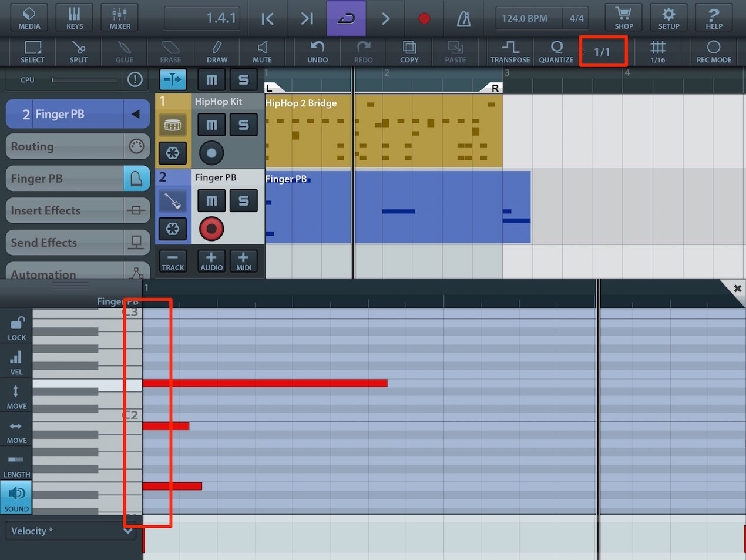Expand the Insert Effects section
The image size is (746, 560).
78,210
